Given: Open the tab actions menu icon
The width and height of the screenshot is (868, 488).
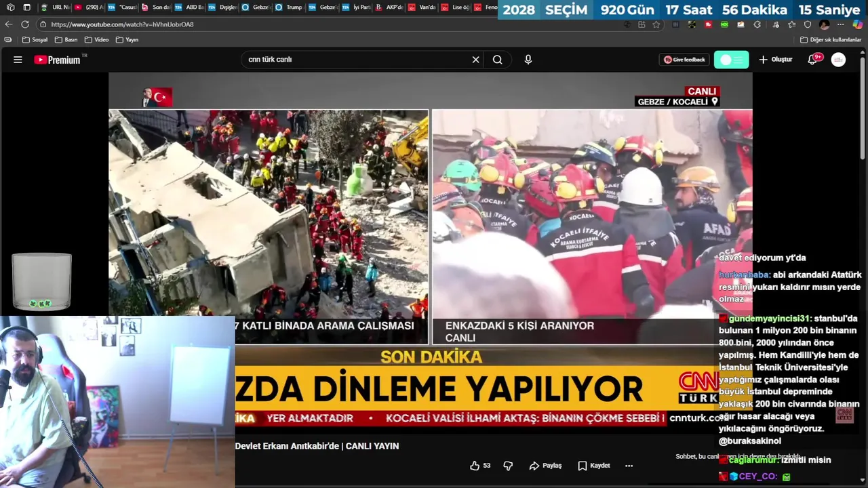Looking at the screenshot, I should [27, 7].
